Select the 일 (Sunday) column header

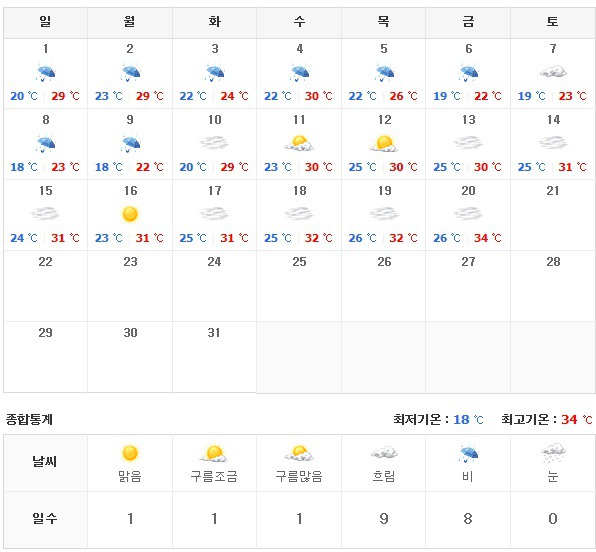click(45, 22)
